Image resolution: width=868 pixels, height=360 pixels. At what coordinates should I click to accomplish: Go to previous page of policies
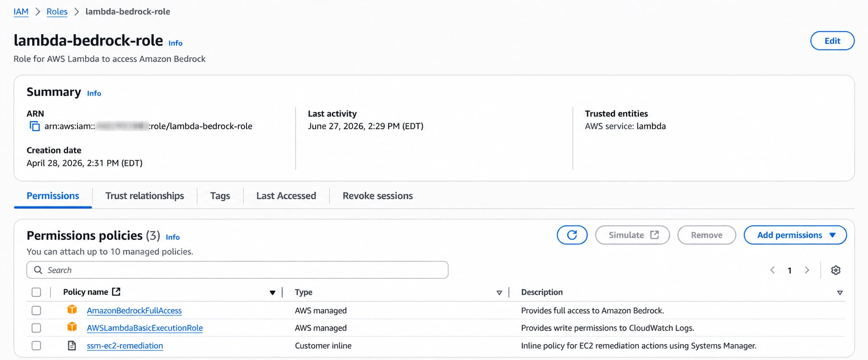(x=773, y=270)
